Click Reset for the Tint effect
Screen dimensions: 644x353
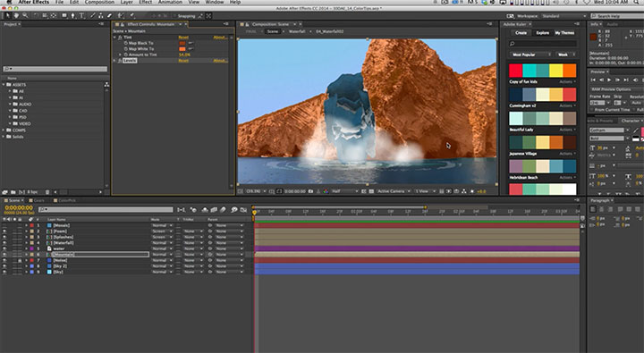183,38
